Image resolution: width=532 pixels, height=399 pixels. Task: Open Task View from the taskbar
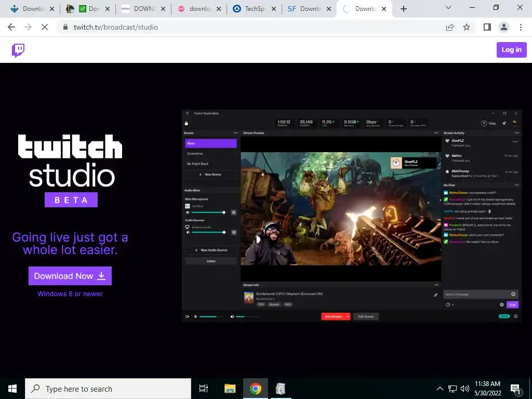point(204,389)
